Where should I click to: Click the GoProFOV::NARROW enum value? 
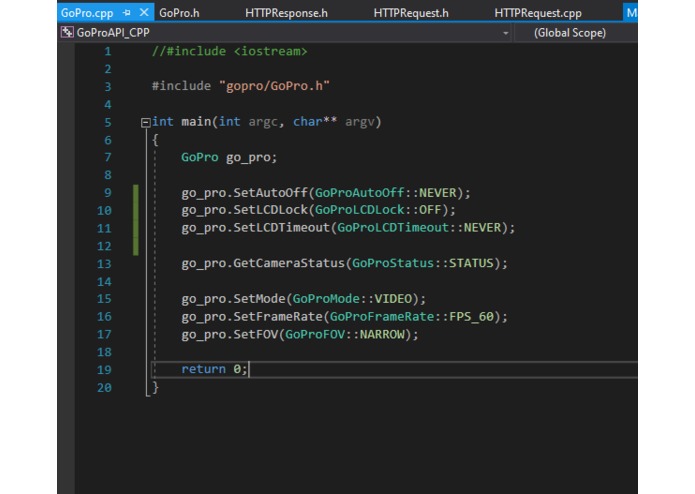click(x=345, y=334)
